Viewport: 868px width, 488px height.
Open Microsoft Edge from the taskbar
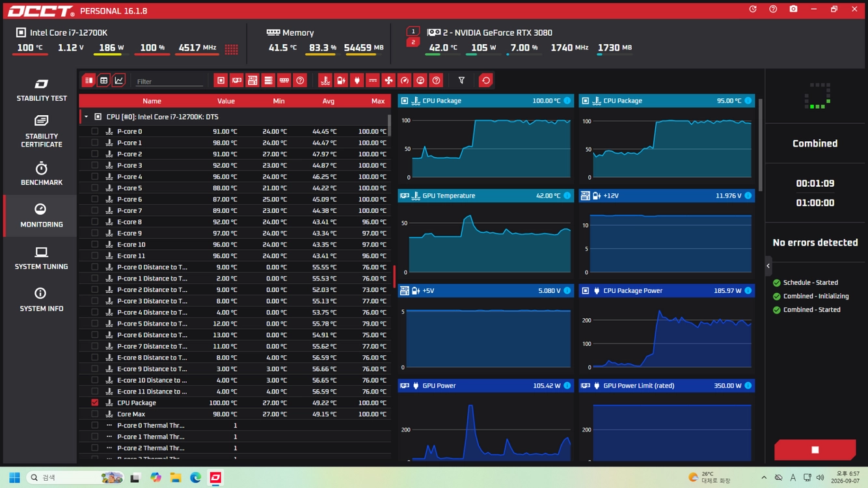click(195, 478)
